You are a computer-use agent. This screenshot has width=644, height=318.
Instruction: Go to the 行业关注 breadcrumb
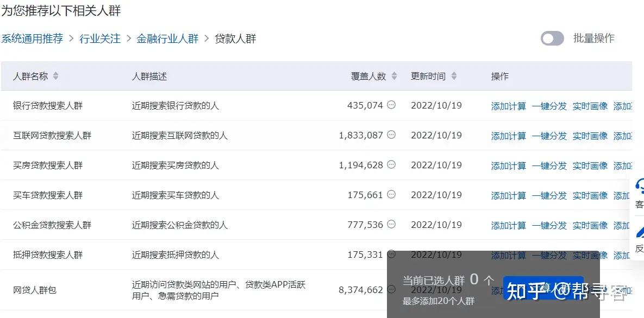click(100, 39)
